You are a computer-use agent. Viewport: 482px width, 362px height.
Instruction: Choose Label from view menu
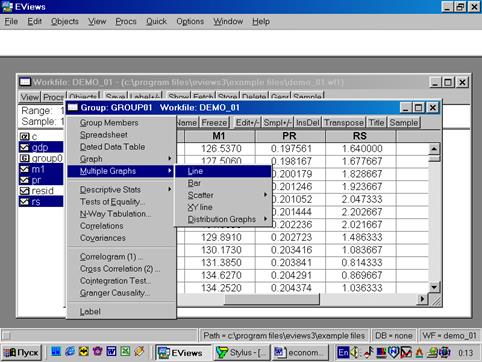point(121,311)
